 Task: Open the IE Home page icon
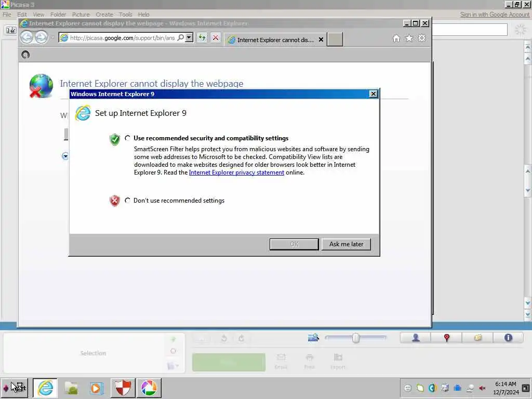396,38
